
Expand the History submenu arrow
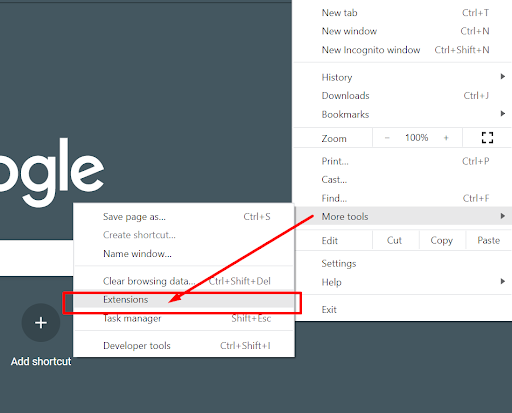pos(503,77)
